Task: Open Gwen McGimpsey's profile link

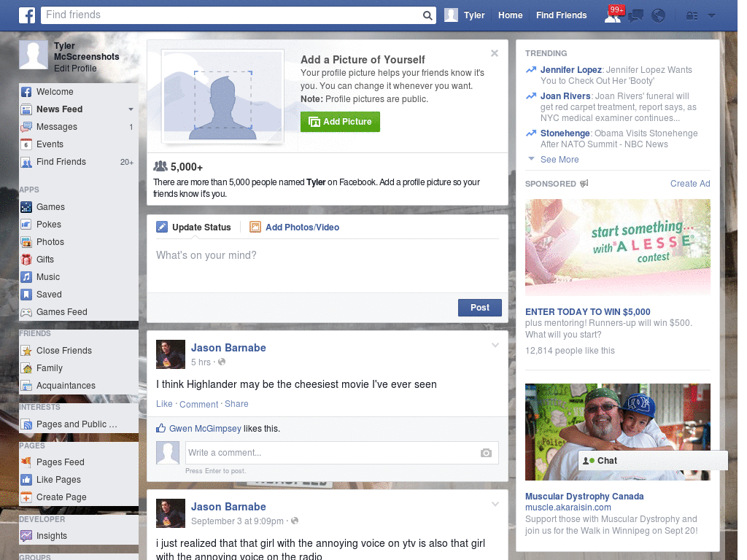Action: click(205, 429)
